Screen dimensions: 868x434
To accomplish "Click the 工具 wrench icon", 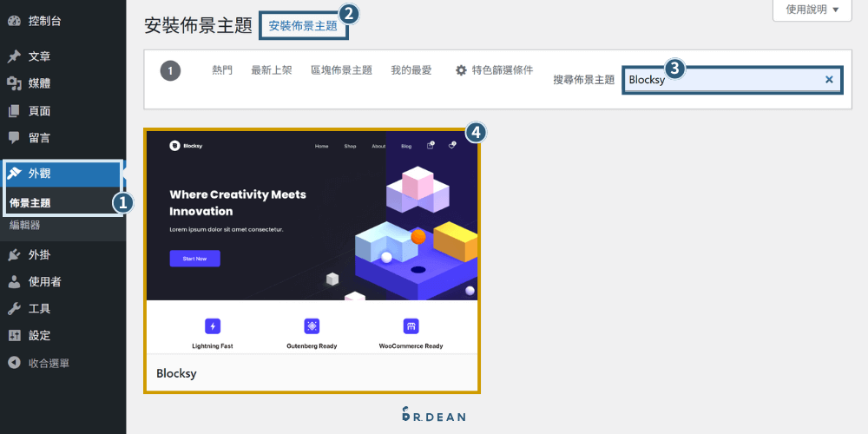I will 15,308.
